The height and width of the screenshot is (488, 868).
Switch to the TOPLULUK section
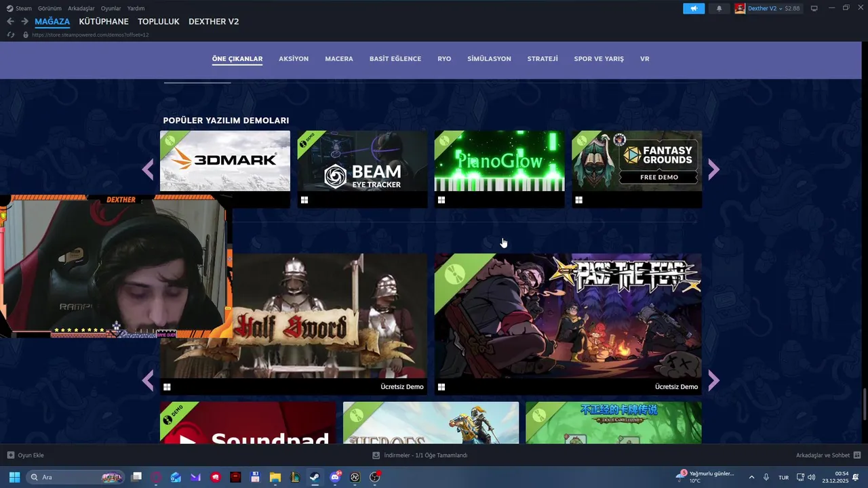(x=159, y=22)
